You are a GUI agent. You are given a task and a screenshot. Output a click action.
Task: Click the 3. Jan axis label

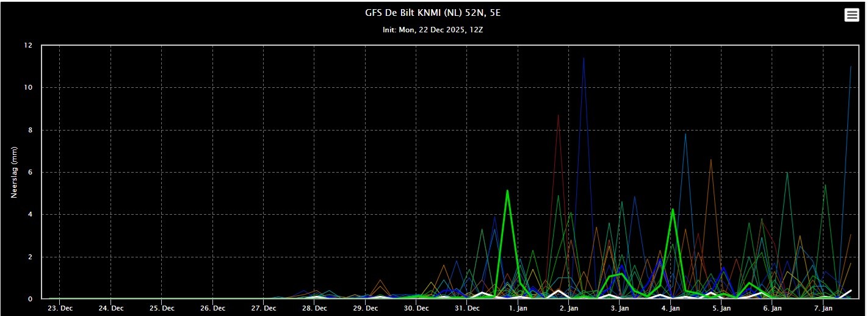(x=620, y=308)
